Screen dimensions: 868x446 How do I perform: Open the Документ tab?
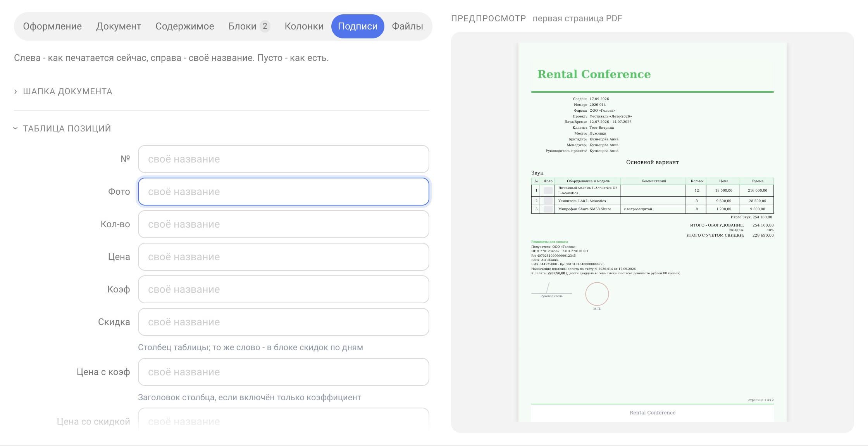(119, 26)
